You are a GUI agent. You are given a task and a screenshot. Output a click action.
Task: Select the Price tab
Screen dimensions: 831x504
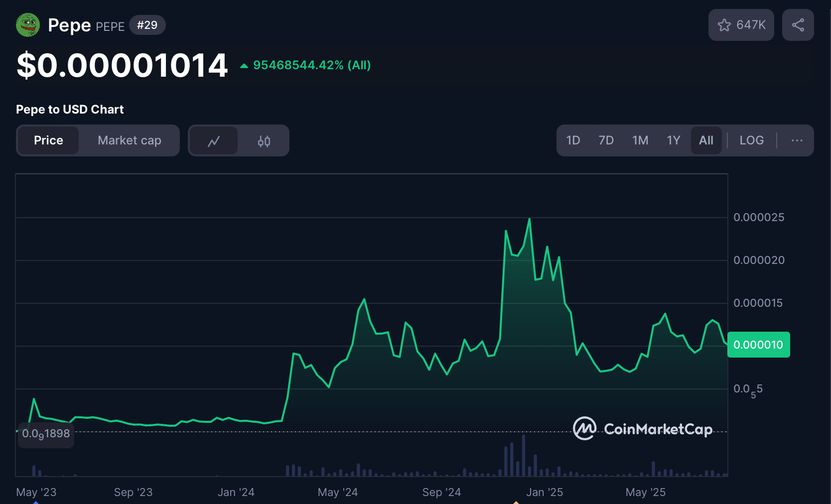point(48,140)
